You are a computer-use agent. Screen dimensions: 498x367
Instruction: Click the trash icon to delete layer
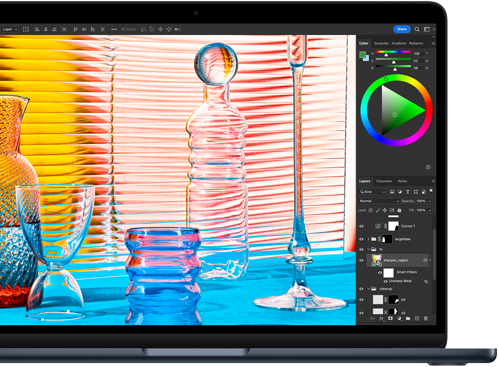(x=426, y=318)
